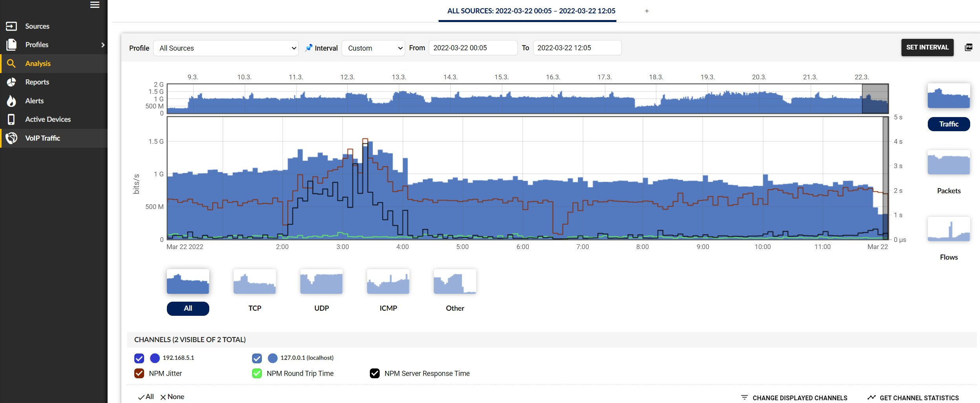Toggle the NPM Jitter checkbox

139,374
